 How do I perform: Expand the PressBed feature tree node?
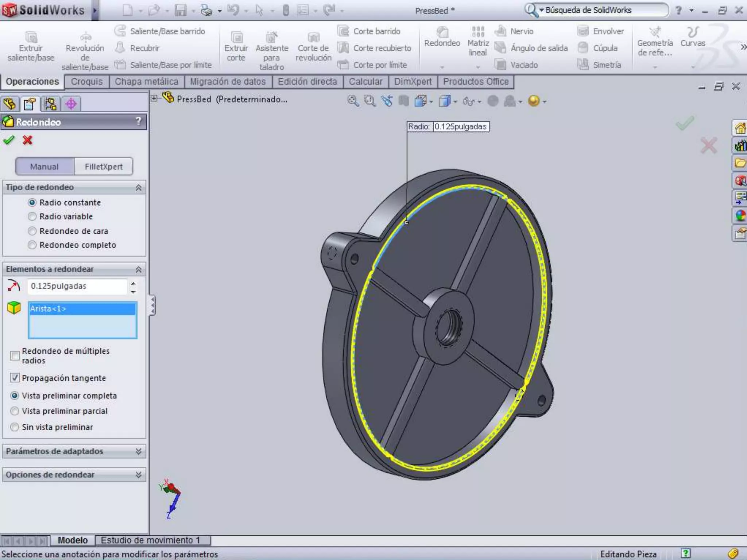coord(154,98)
